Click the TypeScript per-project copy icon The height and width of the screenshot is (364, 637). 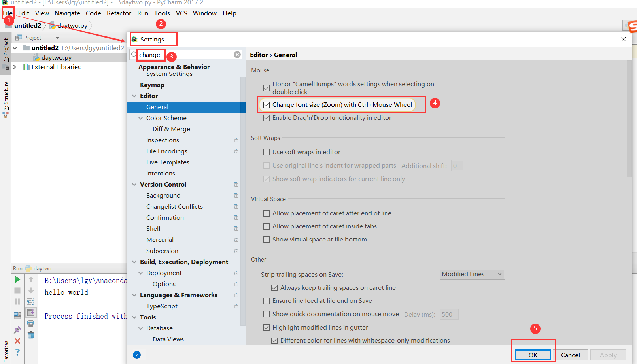point(236,306)
